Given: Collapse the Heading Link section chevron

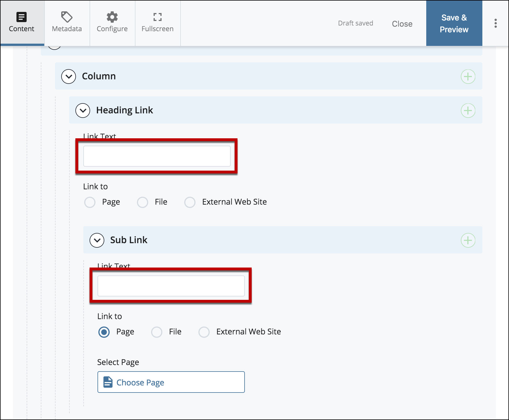Looking at the screenshot, I should tap(83, 111).
